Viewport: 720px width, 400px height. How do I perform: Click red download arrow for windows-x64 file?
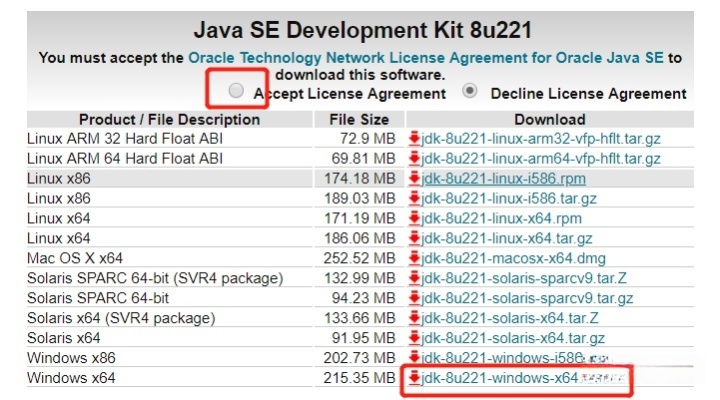click(x=414, y=377)
